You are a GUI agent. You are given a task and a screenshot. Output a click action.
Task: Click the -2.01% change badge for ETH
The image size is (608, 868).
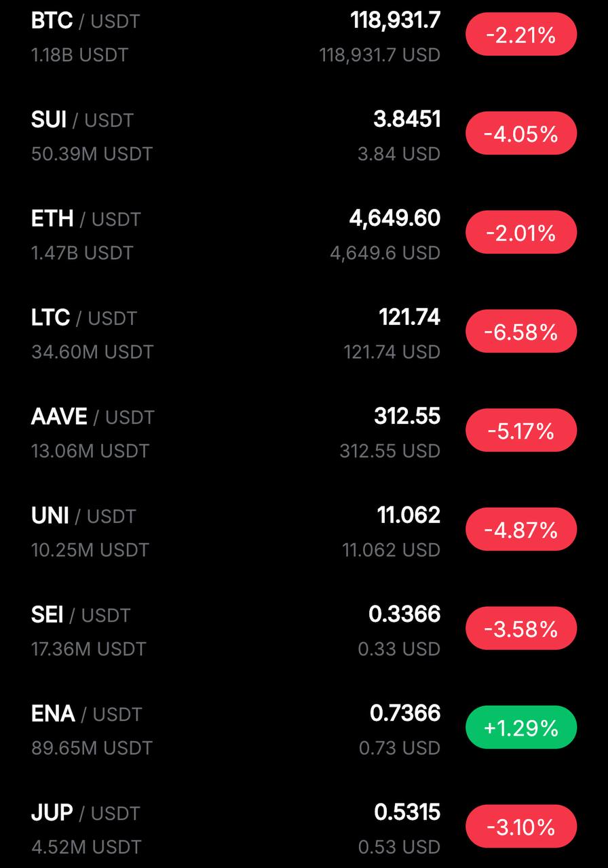pyautogui.click(x=521, y=232)
